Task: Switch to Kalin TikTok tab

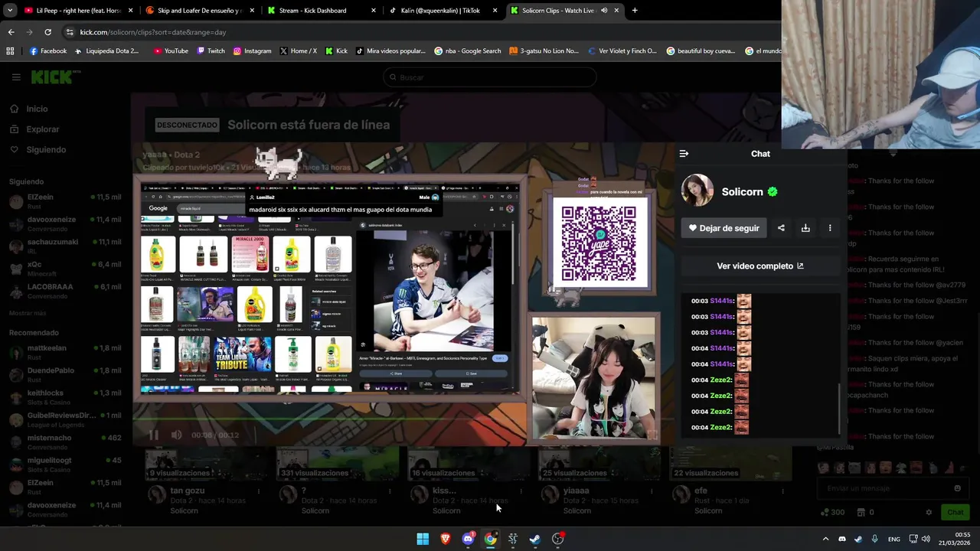Action: click(x=443, y=11)
